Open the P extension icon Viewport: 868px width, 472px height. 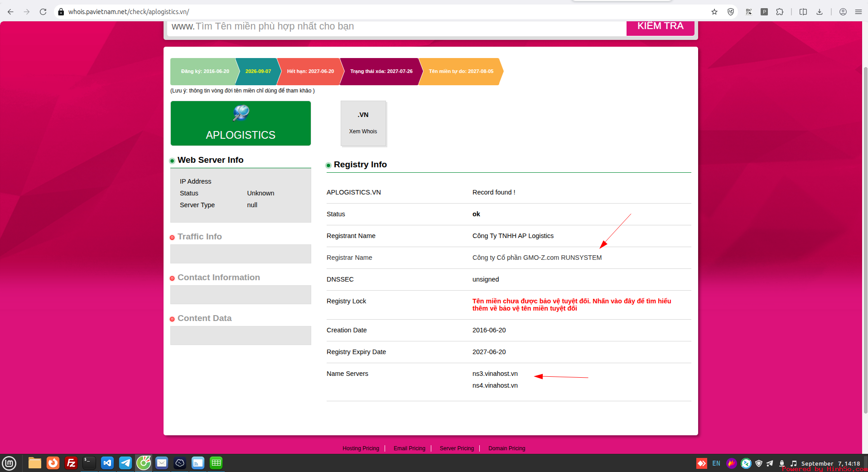pos(764,12)
